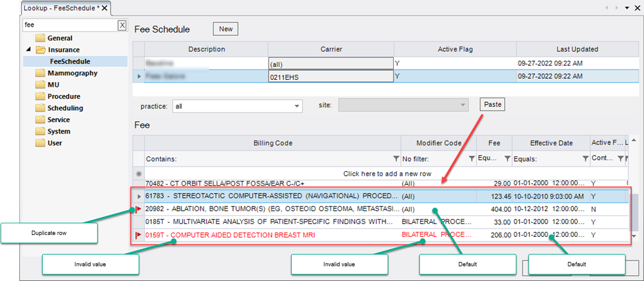
Task: Clear the fee search box with X
Action: 122,25
